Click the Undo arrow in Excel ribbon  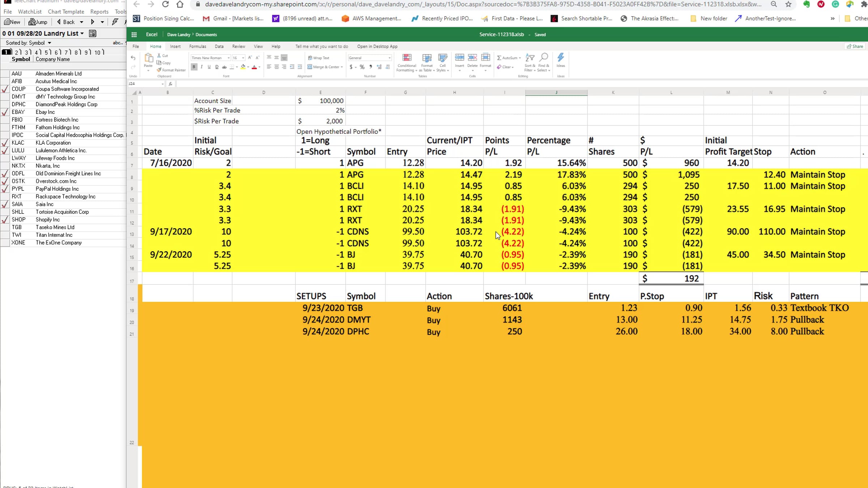[133, 58]
